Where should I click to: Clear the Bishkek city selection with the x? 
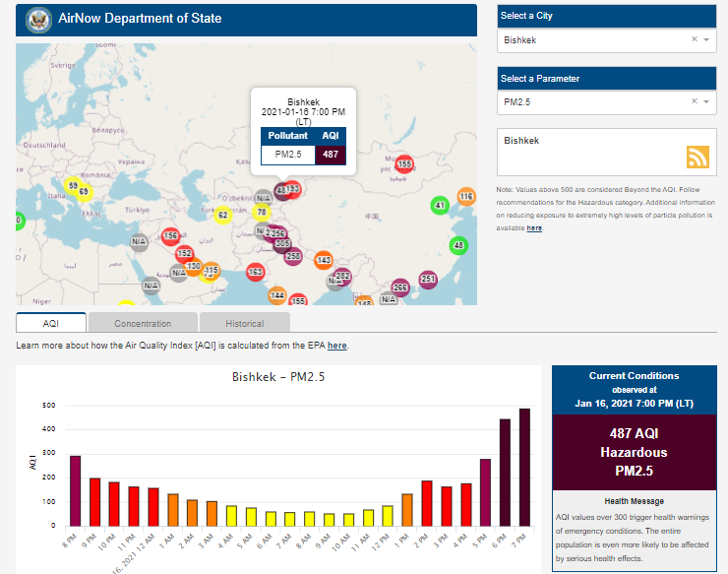point(694,40)
